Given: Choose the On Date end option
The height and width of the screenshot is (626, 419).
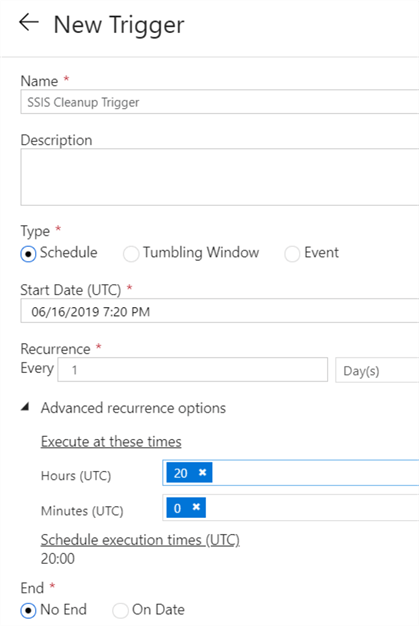Looking at the screenshot, I should click(x=120, y=610).
